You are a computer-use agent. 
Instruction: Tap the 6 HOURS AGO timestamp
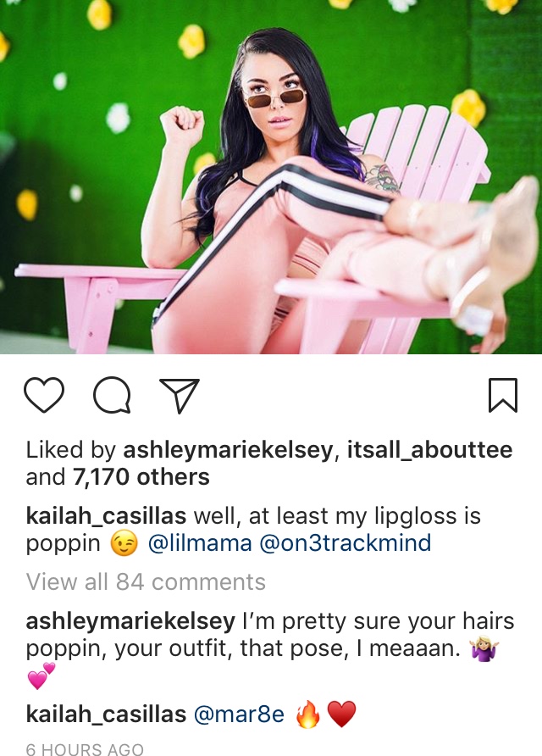[85, 748]
